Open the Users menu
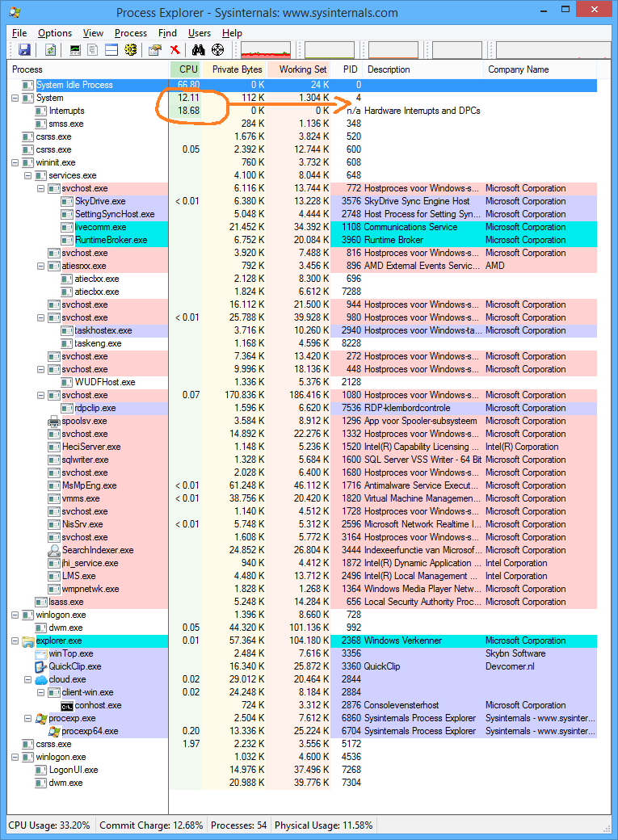This screenshot has height=840, width=618. [x=200, y=33]
